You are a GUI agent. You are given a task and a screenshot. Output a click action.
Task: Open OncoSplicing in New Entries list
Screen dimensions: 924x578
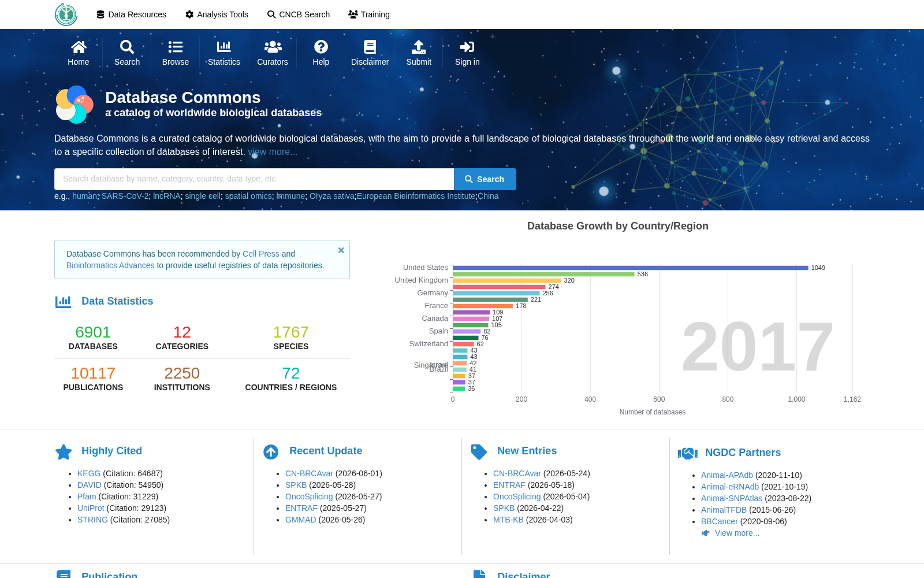pos(517,497)
